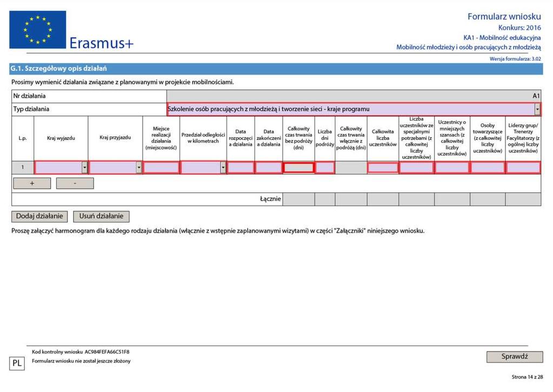The image size is (553, 392).
Task: Click the PL language box
Action: 17,363
